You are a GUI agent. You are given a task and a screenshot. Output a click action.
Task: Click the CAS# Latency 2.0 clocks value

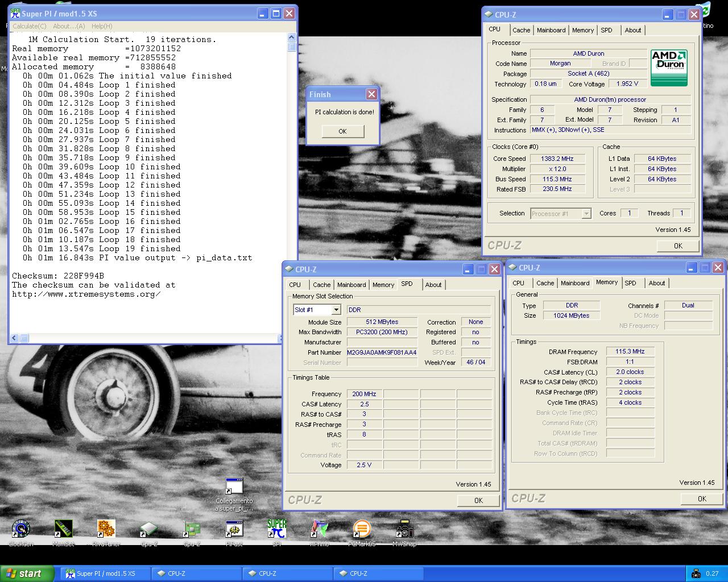(x=630, y=372)
